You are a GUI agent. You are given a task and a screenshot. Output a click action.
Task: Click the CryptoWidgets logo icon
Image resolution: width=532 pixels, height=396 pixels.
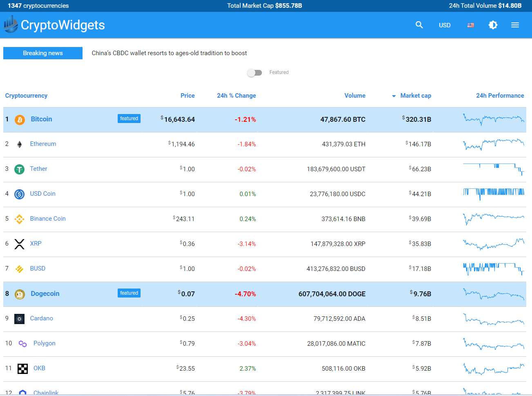pos(11,25)
